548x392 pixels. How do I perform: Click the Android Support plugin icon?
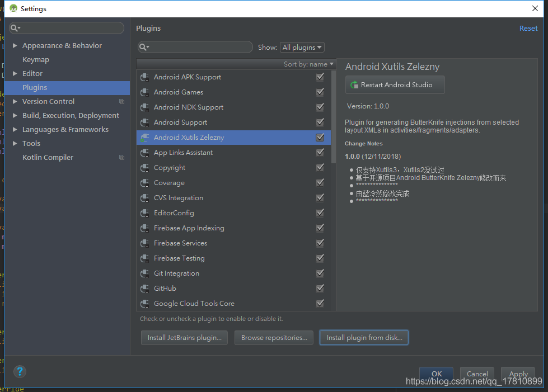[x=144, y=122]
